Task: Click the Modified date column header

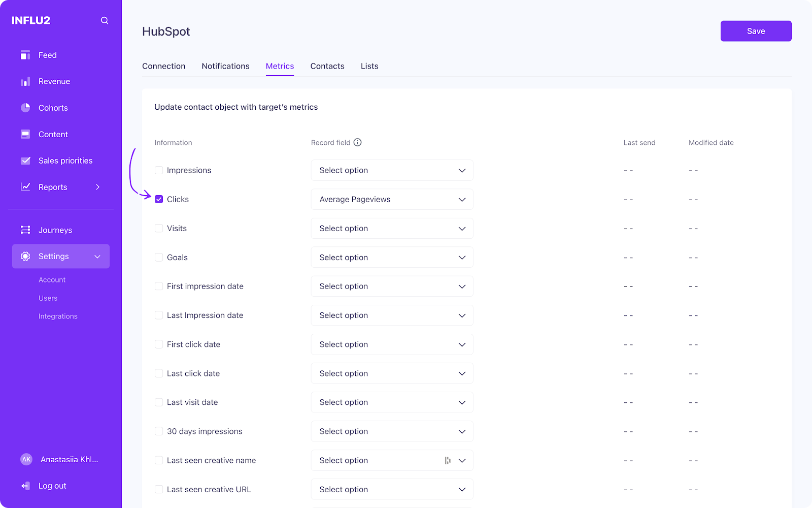Action: click(x=711, y=143)
